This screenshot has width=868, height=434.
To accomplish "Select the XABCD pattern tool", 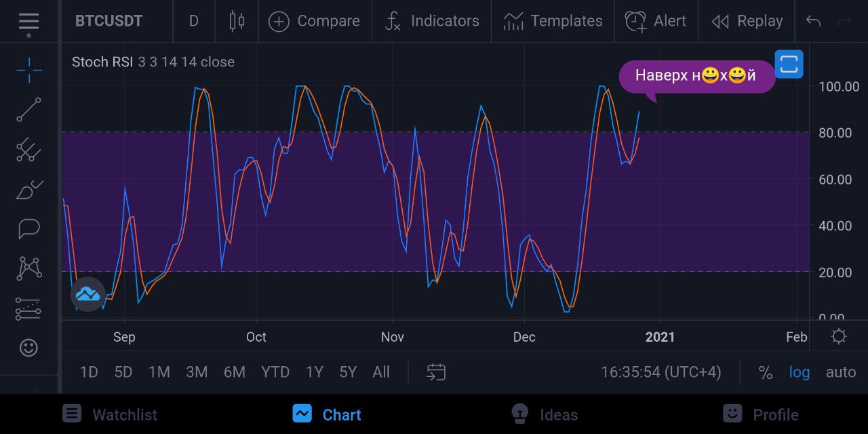I will (x=28, y=269).
